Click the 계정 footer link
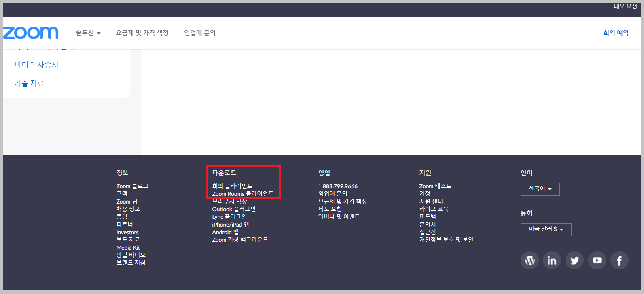 pos(425,194)
